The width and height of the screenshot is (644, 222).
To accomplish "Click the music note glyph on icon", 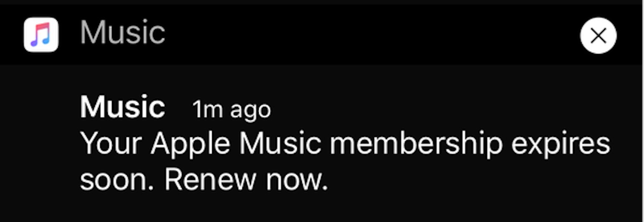I will [41, 35].
